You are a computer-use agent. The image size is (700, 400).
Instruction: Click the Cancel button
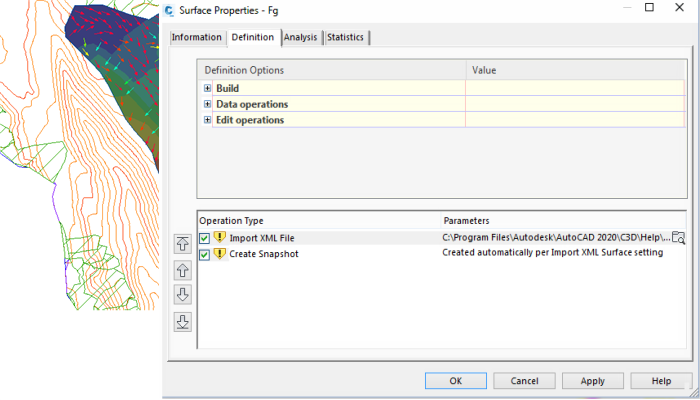pyautogui.click(x=524, y=381)
